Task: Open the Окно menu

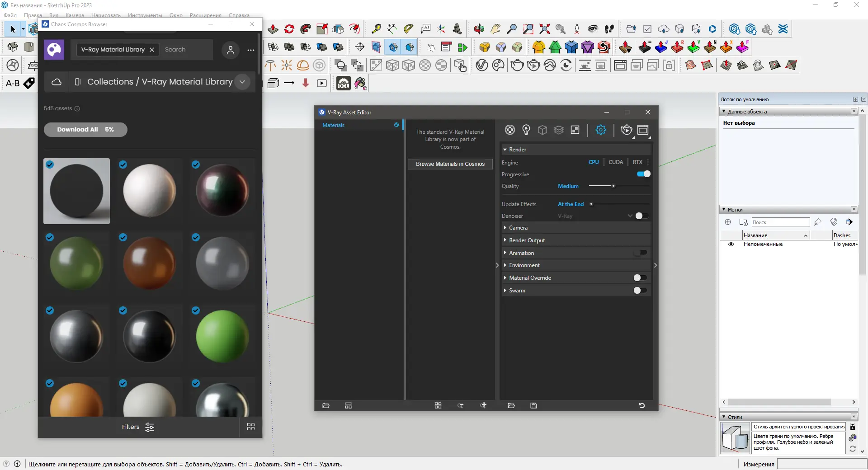Action: 176,15
